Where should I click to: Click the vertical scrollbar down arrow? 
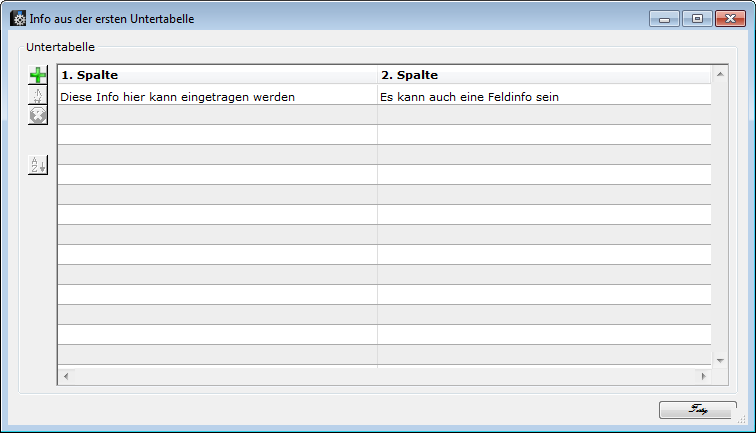(719, 359)
